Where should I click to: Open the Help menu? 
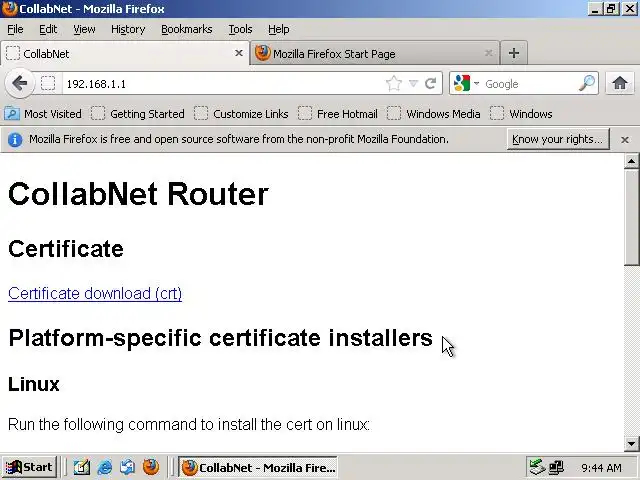tap(278, 29)
